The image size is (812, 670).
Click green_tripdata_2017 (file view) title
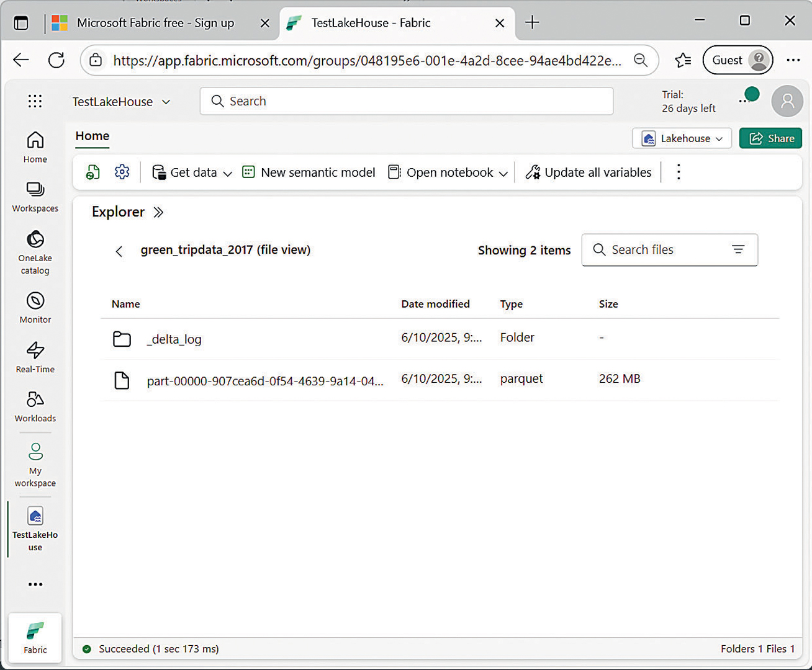[x=225, y=250]
